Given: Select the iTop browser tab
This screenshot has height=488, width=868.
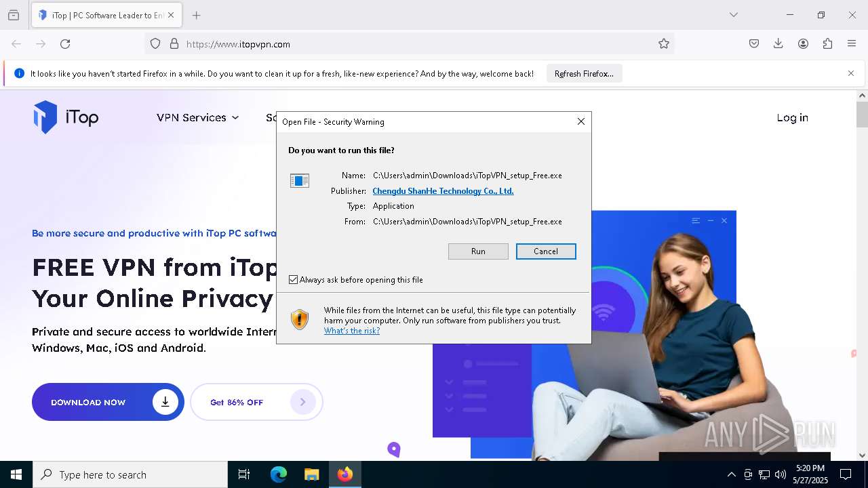Looking at the screenshot, I should coord(106,15).
